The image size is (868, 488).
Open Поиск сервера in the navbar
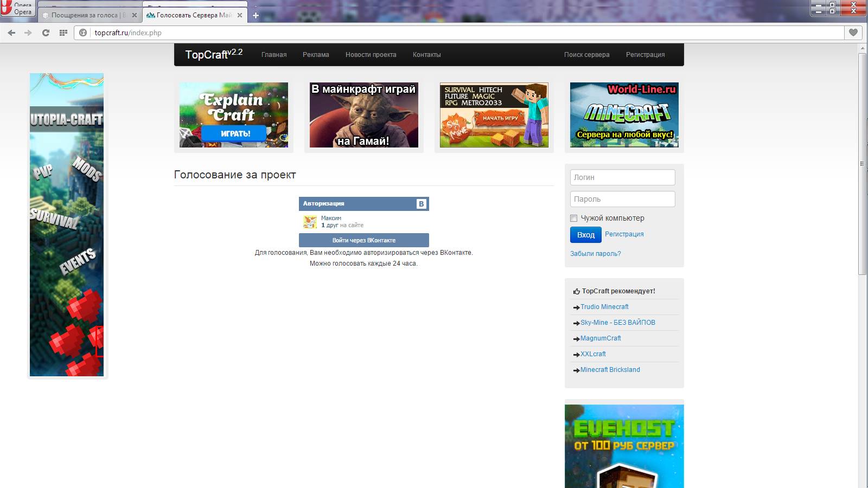coord(586,55)
